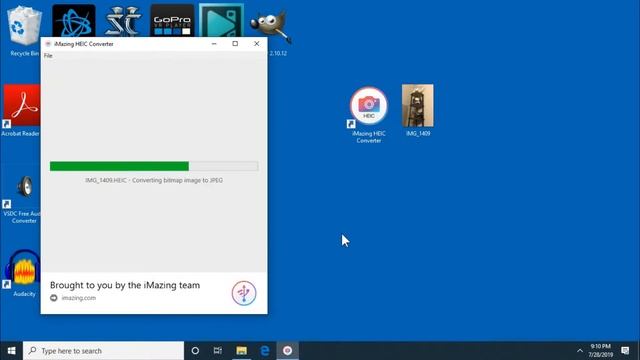Select the StarCraft desktop icon
The image size is (640, 360).
tap(123, 20)
